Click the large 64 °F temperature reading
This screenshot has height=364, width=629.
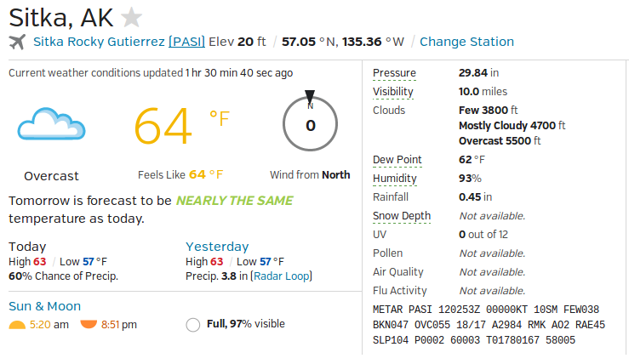(181, 126)
